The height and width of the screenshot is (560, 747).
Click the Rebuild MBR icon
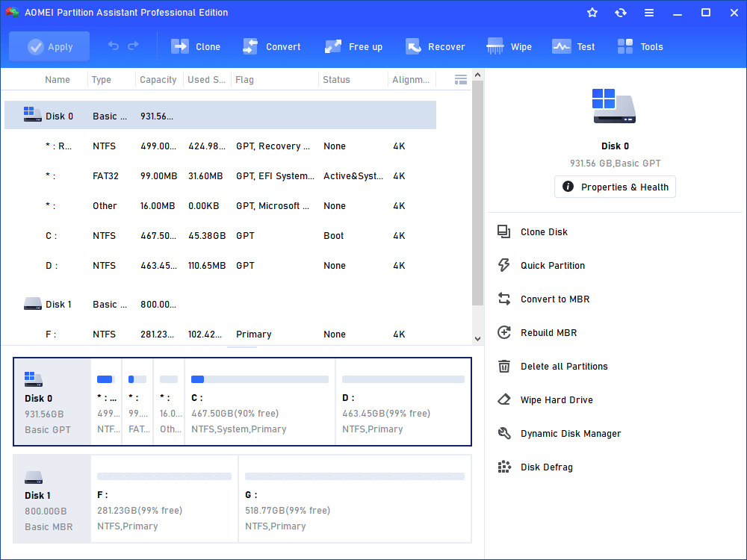pyautogui.click(x=503, y=332)
